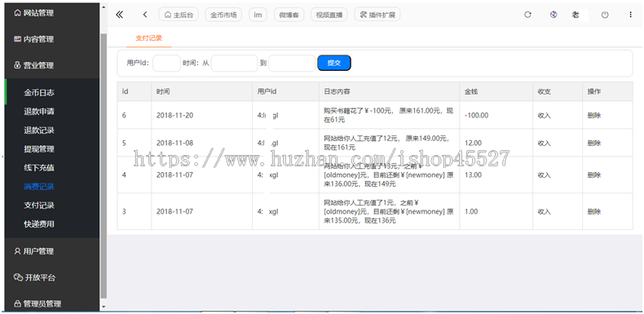Focus the 时间 从 start date field
Image resolution: width=644 pixels, height=314 pixels.
coord(234,64)
